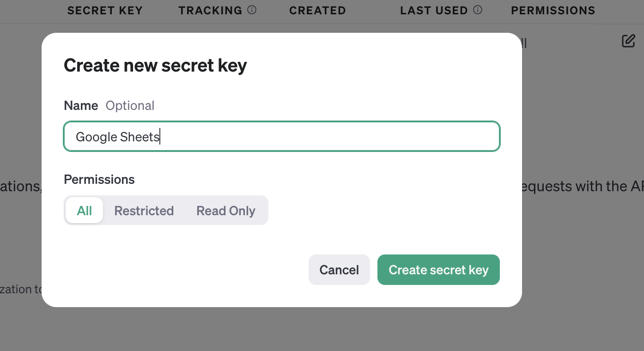This screenshot has height=351, width=644.
Task: Click the LAST USED column header text
Action: tap(434, 10)
